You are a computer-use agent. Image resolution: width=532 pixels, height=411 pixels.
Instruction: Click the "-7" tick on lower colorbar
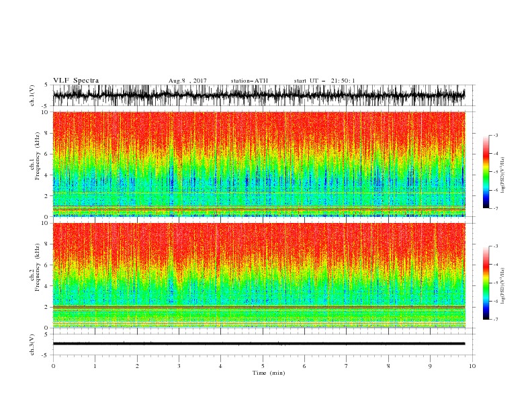point(495,320)
